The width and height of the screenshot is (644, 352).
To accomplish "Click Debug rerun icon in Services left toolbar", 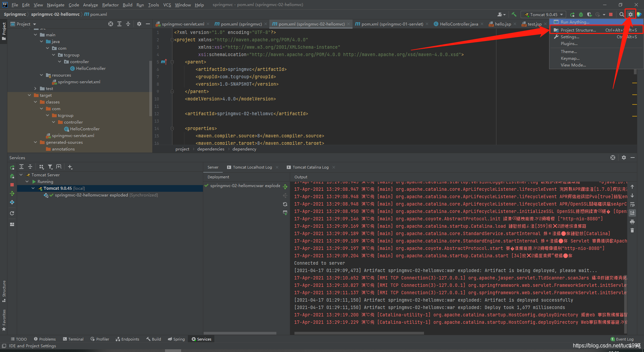I will click(12, 176).
